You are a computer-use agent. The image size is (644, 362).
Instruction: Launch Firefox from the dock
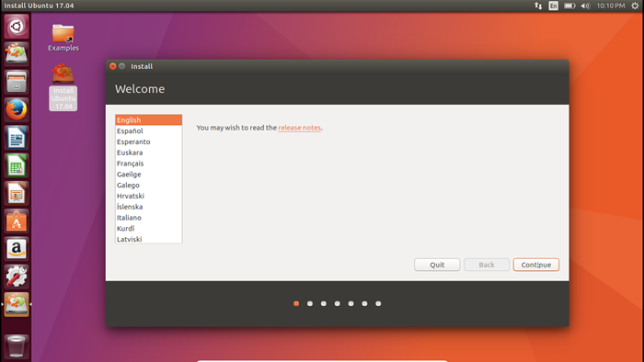click(x=17, y=110)
